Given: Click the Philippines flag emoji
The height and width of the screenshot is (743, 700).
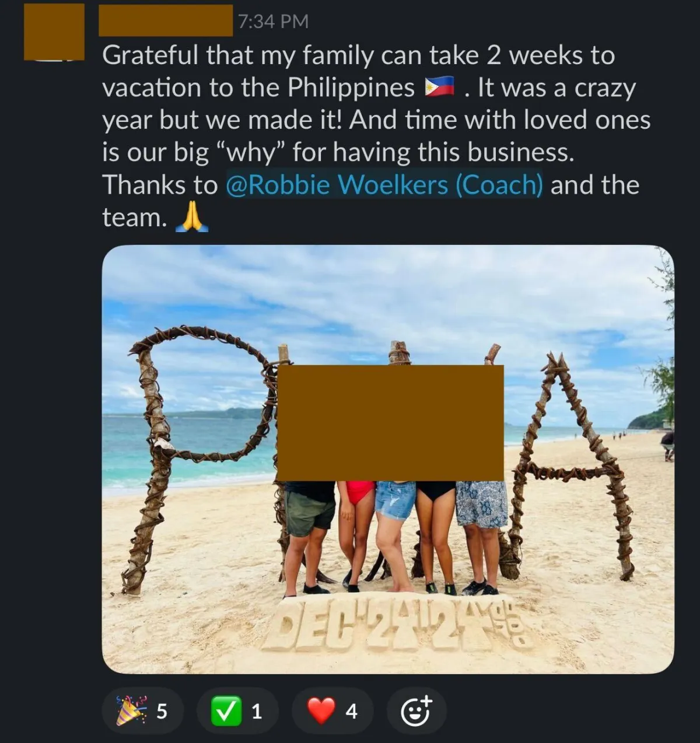Looking at the screenshot, I should (x=439, y=87).
